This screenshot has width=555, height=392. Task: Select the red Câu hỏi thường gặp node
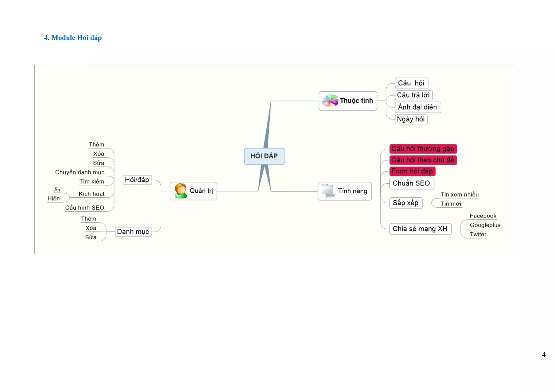tap(423, 149)
